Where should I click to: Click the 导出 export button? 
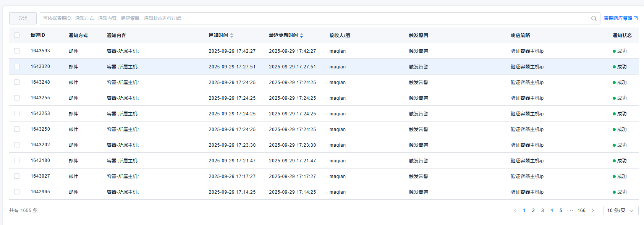[x=23, y=18]
